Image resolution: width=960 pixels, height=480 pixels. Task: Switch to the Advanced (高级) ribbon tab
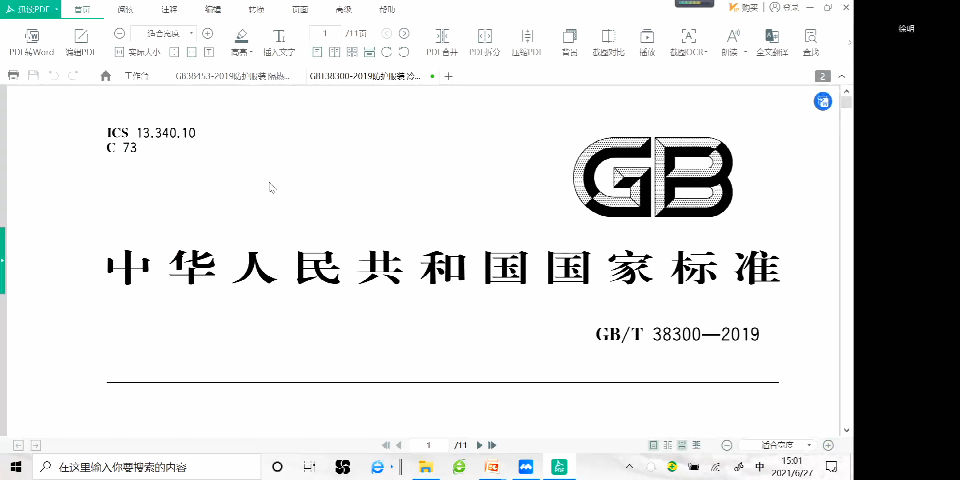[x=343, y=9]
